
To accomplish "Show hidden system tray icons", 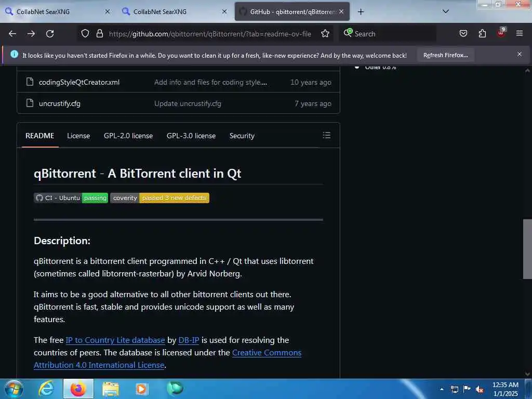I will 442,389.
